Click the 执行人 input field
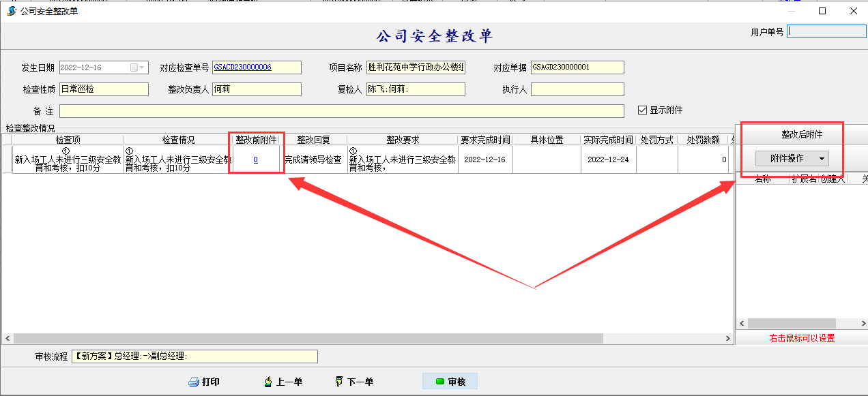Image resolution: width=868 pixels, height=396 pixels. click(577, 89)
